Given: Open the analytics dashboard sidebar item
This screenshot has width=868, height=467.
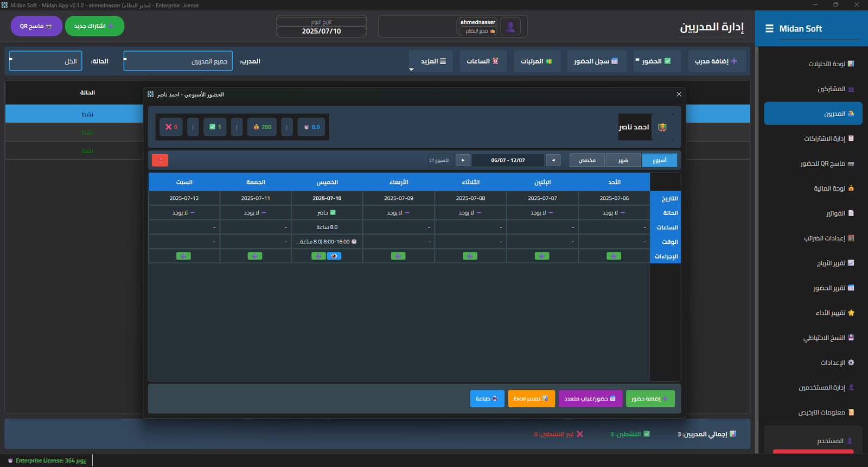Looking at the screenshot, I should (831, 64).
